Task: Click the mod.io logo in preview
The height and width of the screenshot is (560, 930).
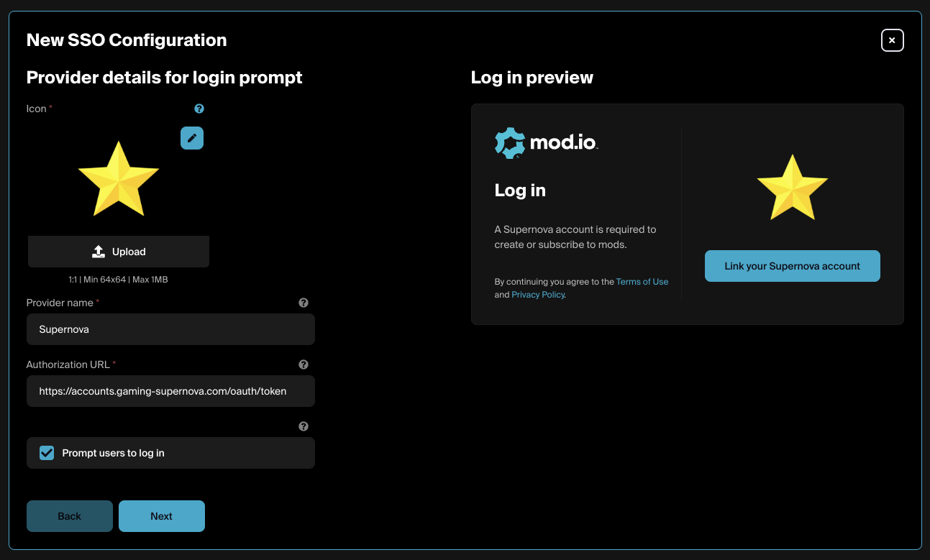Action: pos(547,142)
